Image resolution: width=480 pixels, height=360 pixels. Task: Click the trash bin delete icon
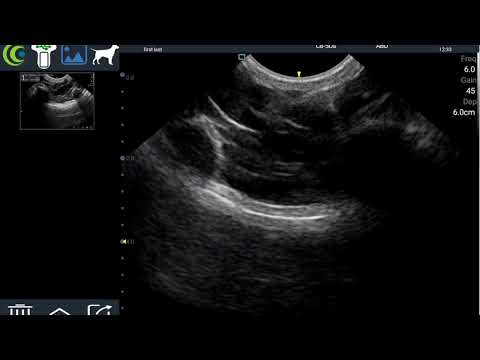(20, 309)
